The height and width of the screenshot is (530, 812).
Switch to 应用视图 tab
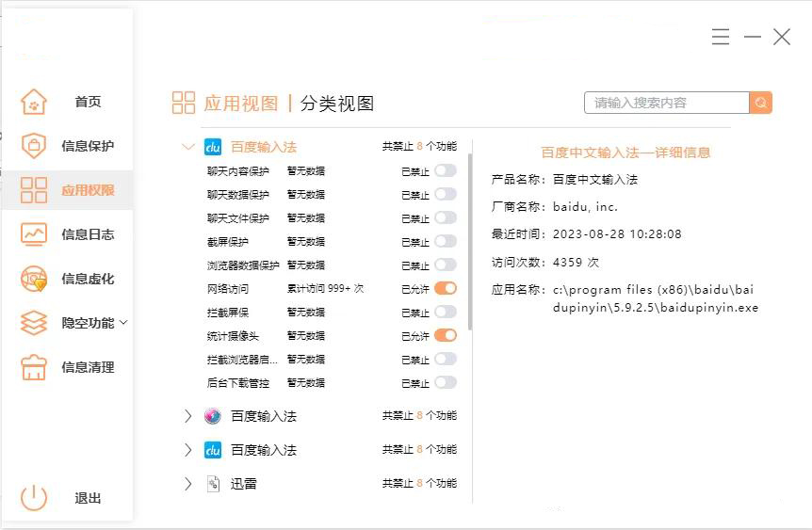tap(241, 103)
